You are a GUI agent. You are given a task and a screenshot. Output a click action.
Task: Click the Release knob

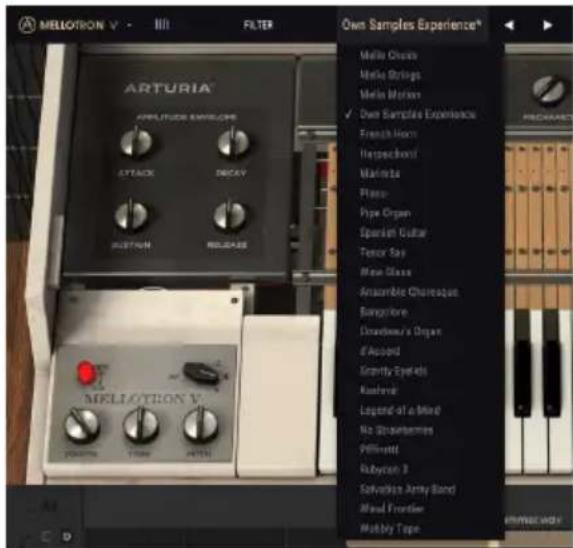229,216
